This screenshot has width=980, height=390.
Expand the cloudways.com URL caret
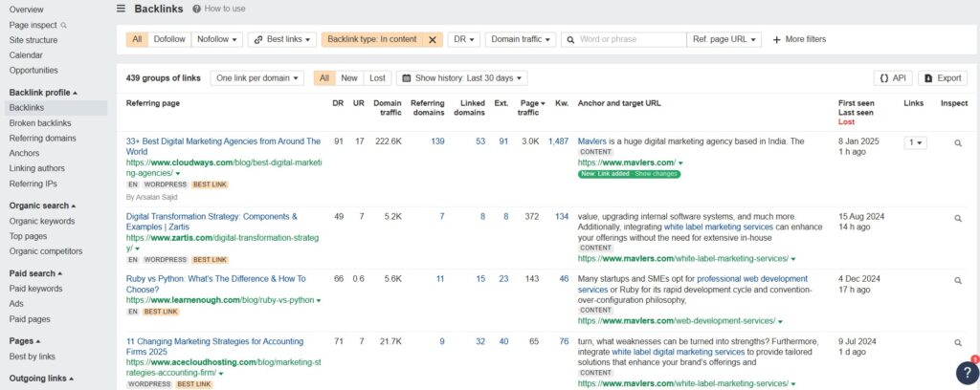(178, 173)
